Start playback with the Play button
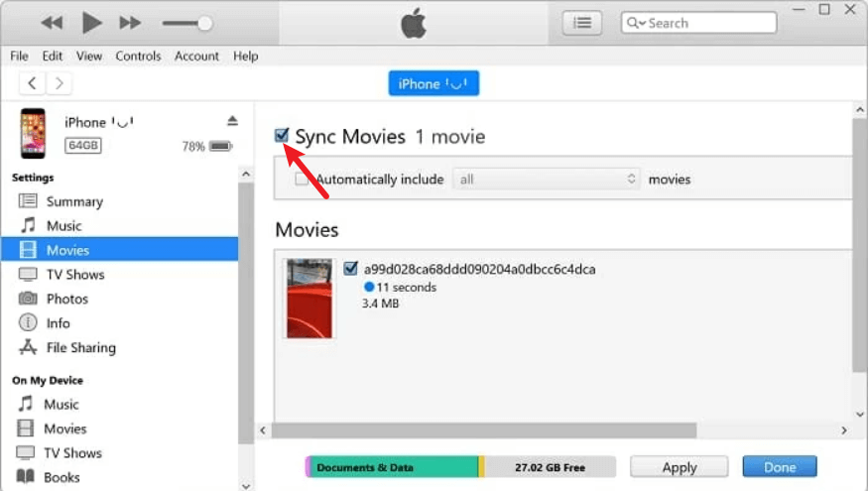 [92, 23]
